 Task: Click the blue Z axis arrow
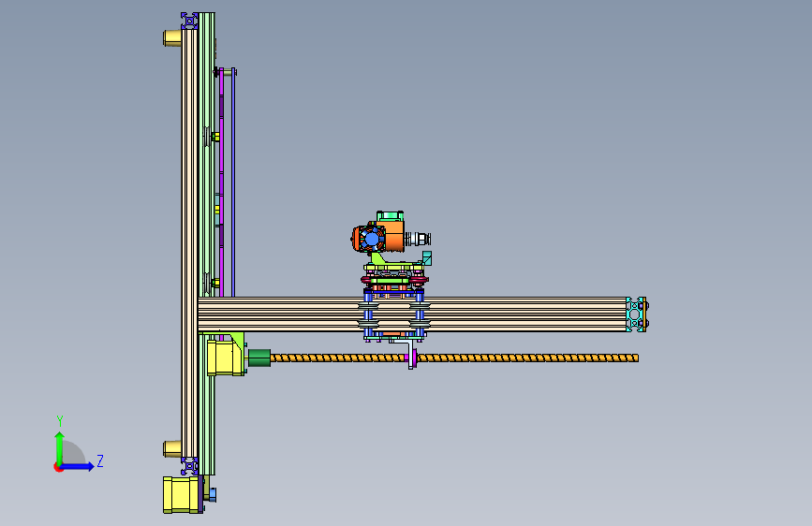coord(78,466)
